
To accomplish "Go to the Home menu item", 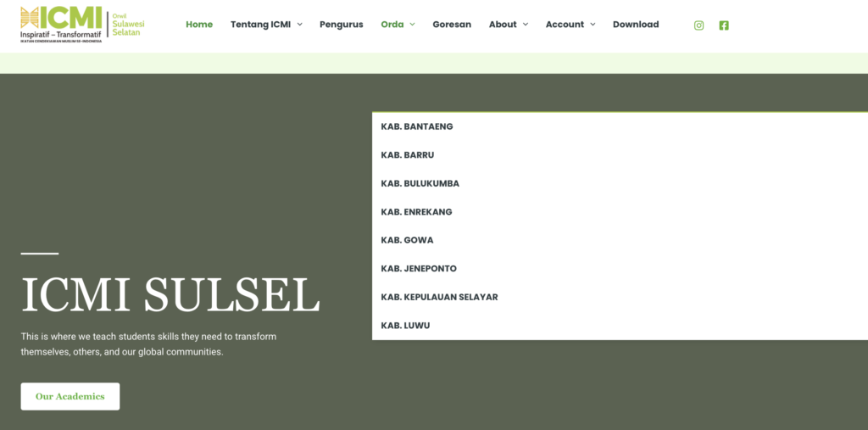I will point(199,25).
